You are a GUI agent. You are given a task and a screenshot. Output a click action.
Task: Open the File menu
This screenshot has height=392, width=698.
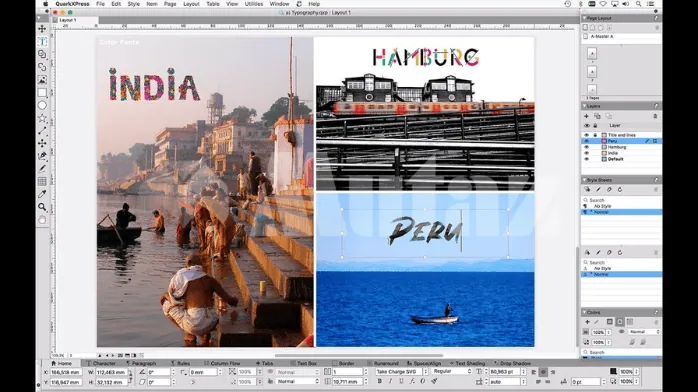tap(101, 4)
